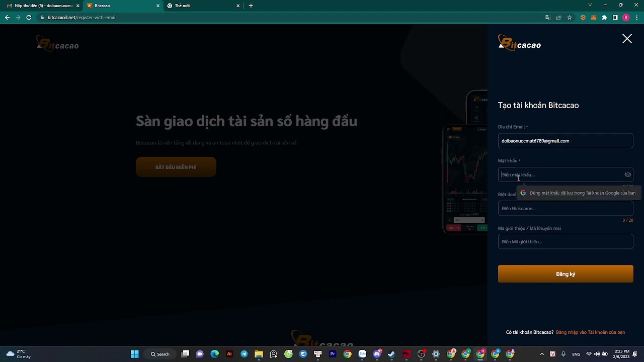Open the Settings gear on the taskbar
Viewport: 644px width, 362px height.
(x=436, y=354)
